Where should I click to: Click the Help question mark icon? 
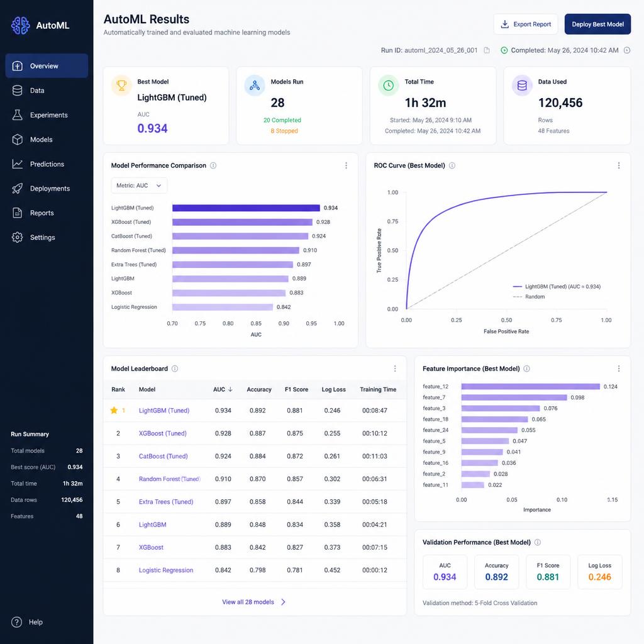[x=16, y=622]
